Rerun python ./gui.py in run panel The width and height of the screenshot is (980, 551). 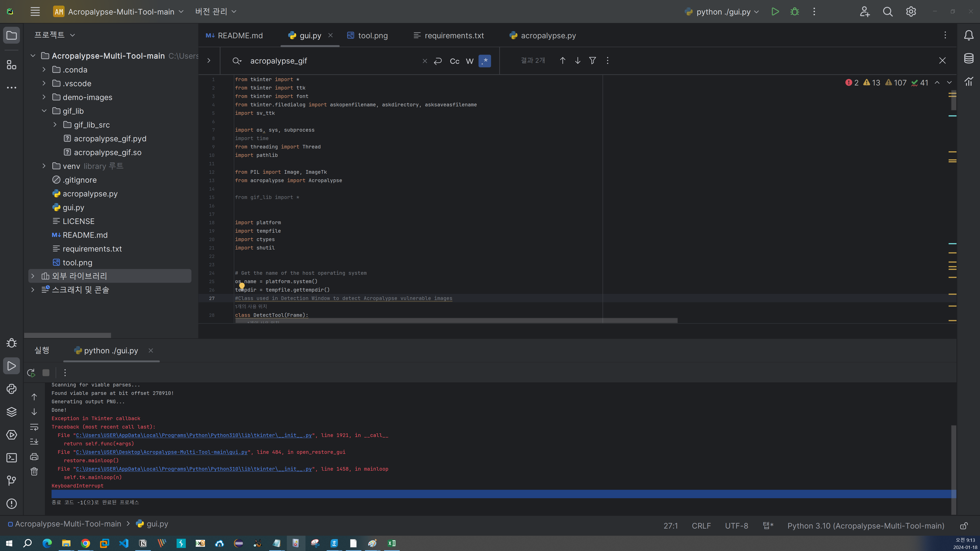31,373
